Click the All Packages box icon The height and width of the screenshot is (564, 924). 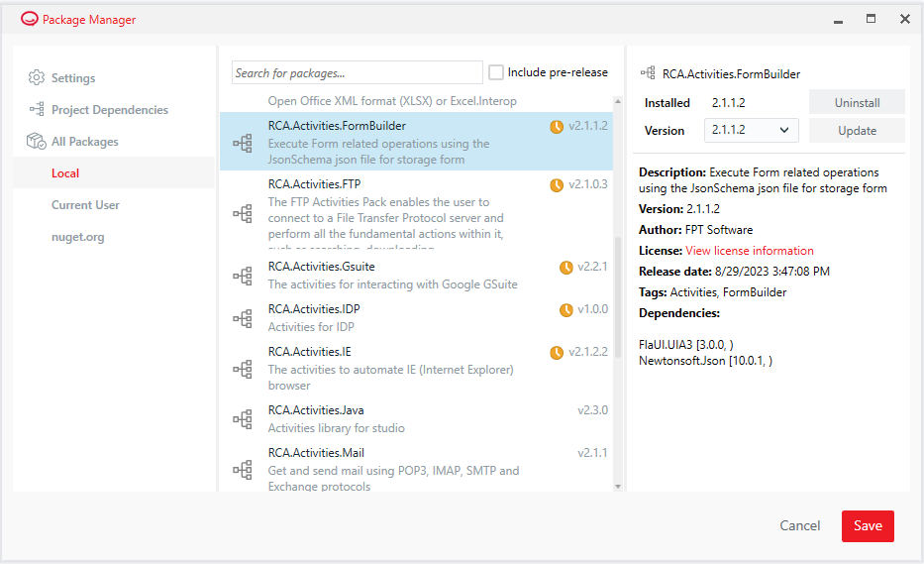(37, 141)
